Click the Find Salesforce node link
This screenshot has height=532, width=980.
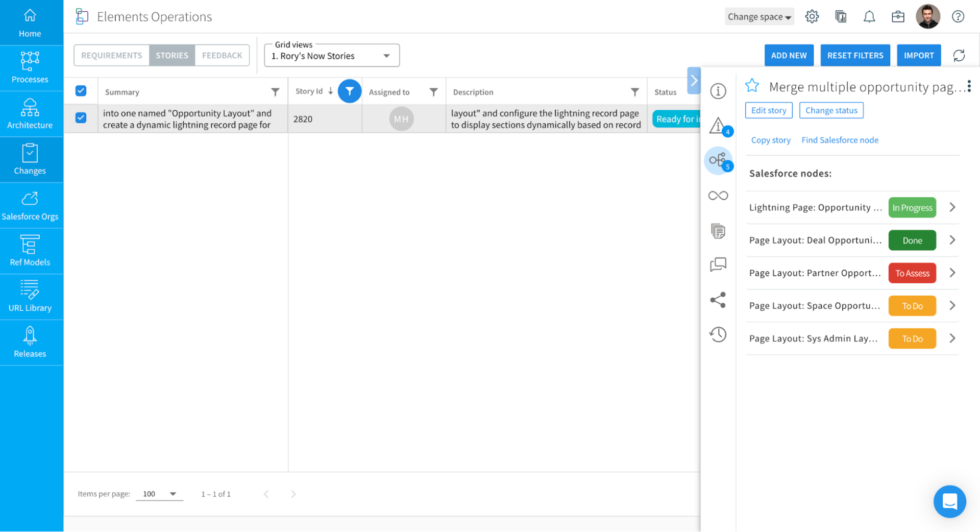840,139
